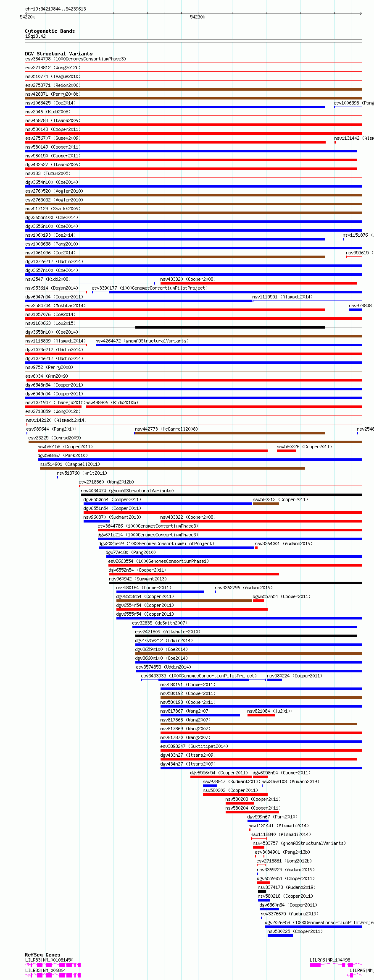Open the dgv434n27 (Itsara2009) label

click(188, 764)
